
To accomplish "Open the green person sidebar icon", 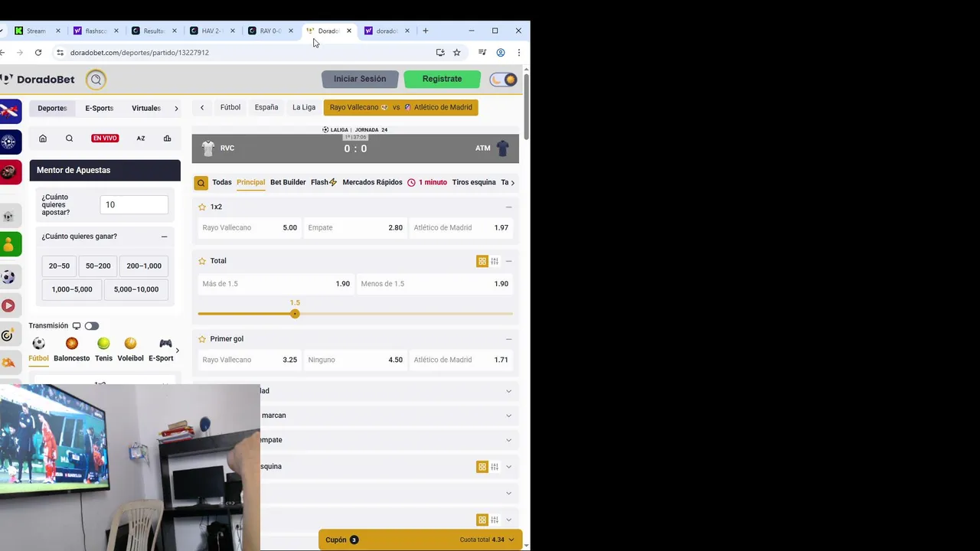I will [x=8, y=244].
